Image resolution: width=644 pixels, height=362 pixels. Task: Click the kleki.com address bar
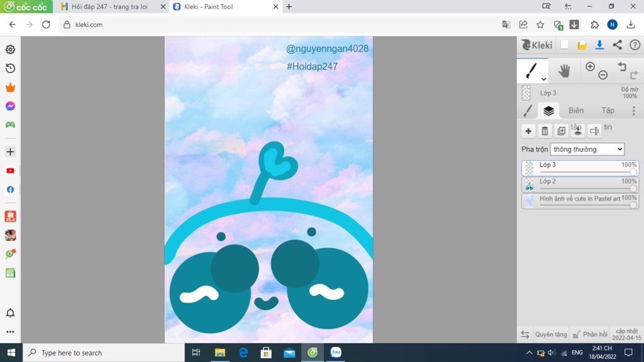click(279, 25)
